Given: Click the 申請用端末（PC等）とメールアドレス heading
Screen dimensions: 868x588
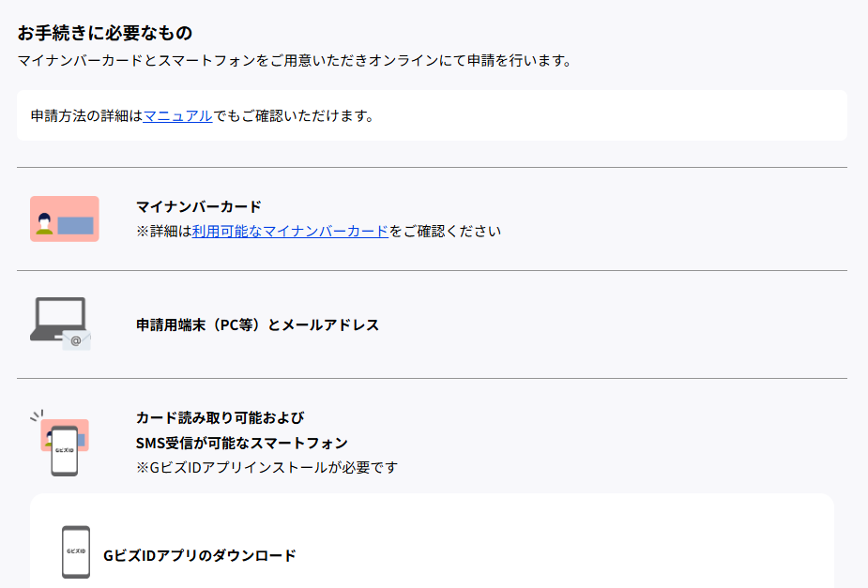Looking at the screenshot, I should click(257, 324).
